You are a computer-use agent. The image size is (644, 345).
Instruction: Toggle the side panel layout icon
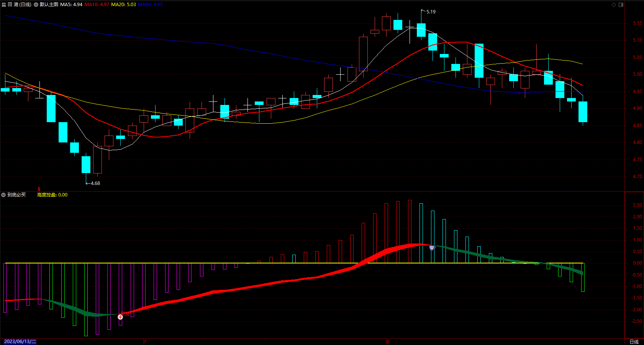click(621, 5)
